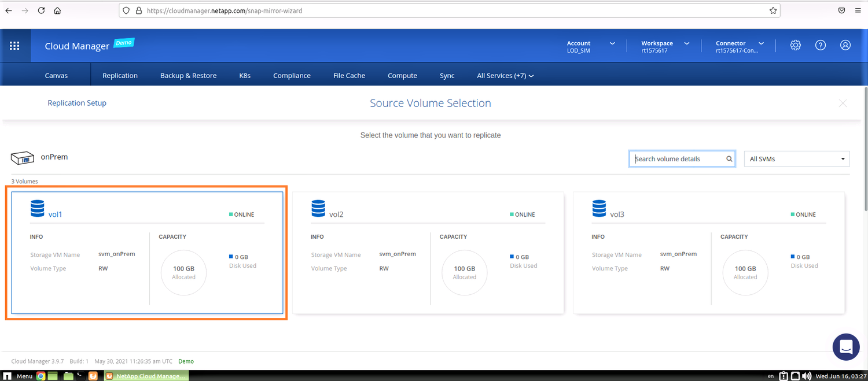This screenshot has height=381, width=868.
Task: Click the vol1 database icon
Action: [x=38, y=208]
